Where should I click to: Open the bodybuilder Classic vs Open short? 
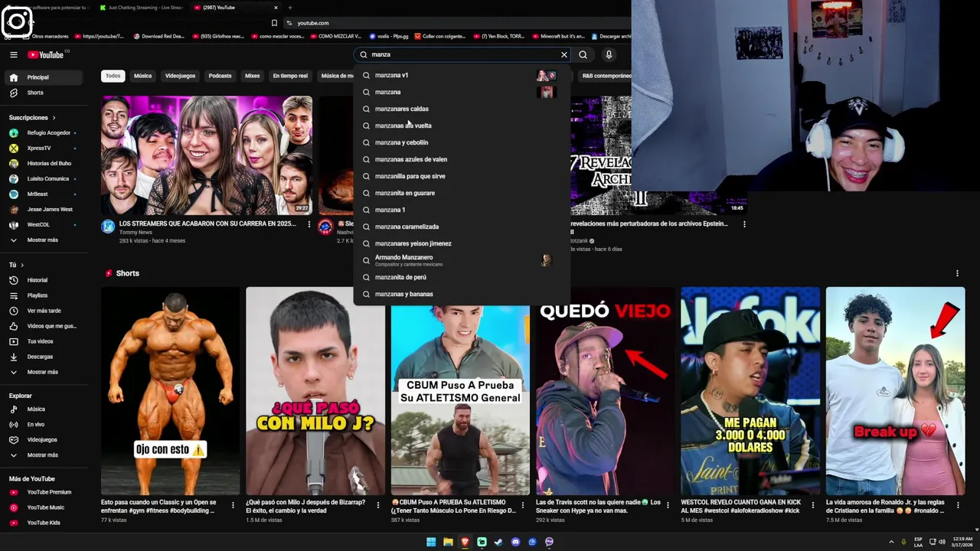[x=170, y=391]
